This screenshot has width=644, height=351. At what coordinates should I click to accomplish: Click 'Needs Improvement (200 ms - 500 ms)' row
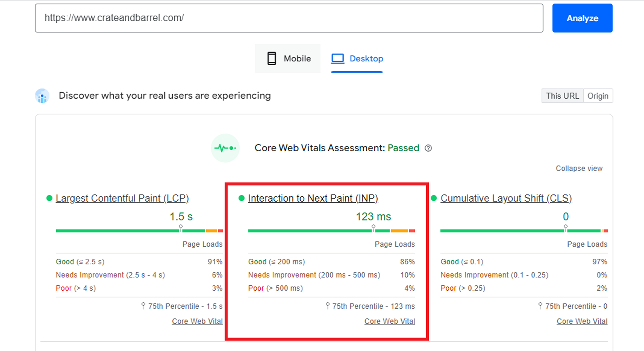point(331,275)
